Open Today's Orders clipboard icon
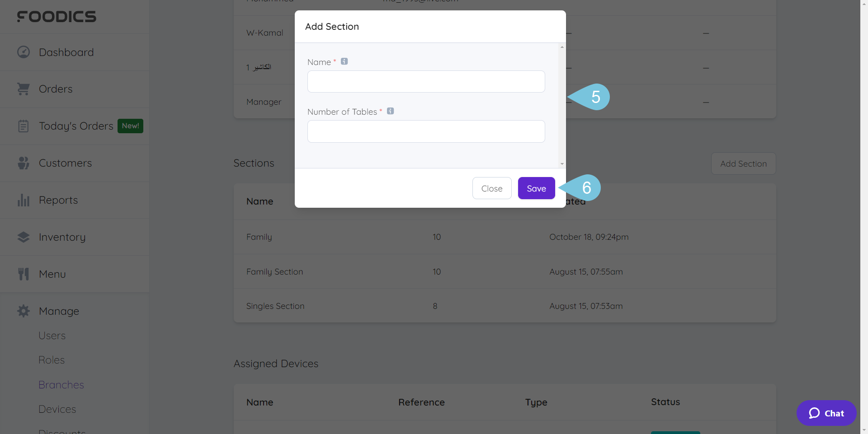 pos(23,126)
